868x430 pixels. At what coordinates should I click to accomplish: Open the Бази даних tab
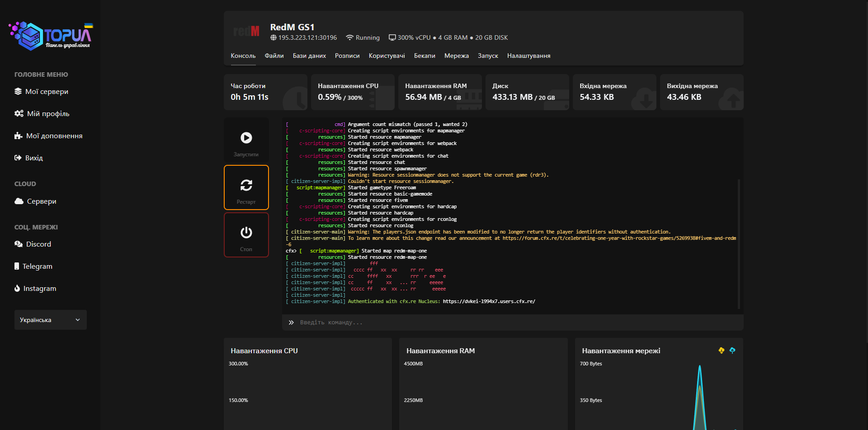[309, 56]
